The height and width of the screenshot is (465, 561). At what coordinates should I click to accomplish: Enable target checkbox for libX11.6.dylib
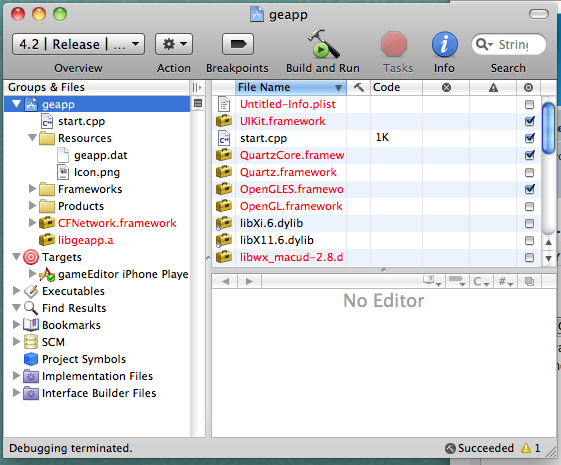point(529,240)
